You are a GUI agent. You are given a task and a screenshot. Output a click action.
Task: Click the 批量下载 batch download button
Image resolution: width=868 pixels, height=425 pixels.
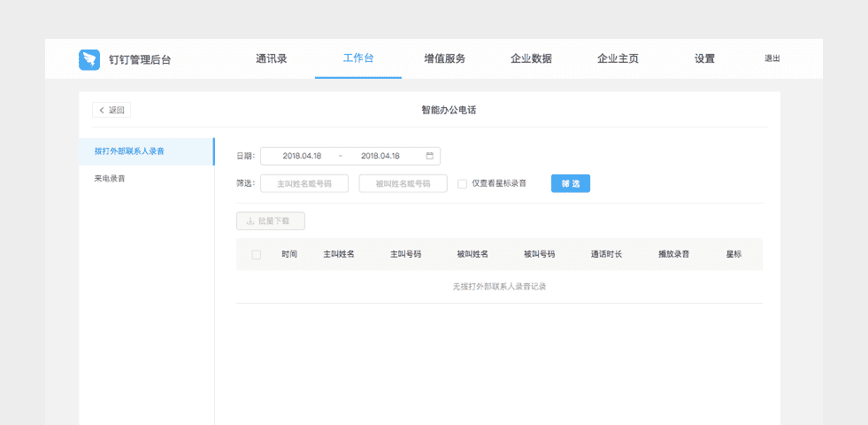point(271,221)
